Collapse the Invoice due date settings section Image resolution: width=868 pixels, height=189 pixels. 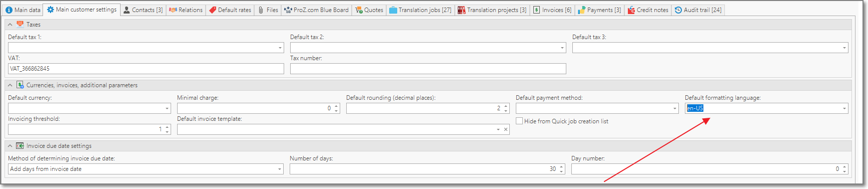point(10,146)
